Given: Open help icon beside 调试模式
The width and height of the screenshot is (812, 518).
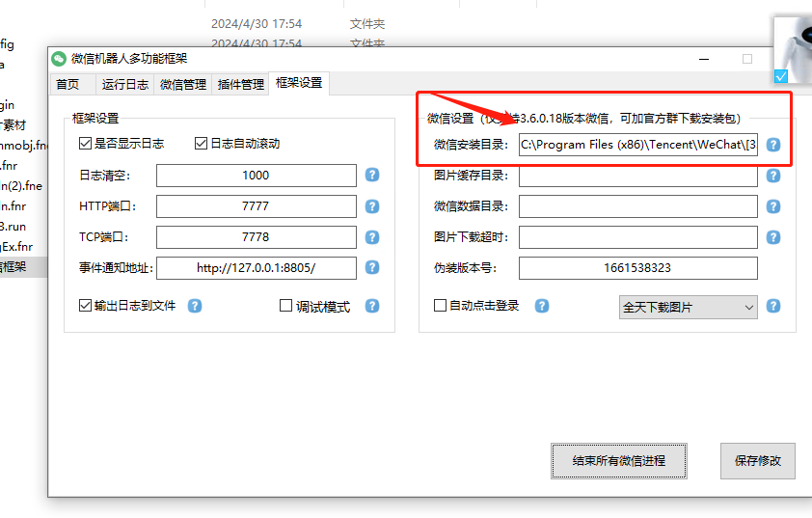Looking at the screenshot, I should [x=372, y=306].
